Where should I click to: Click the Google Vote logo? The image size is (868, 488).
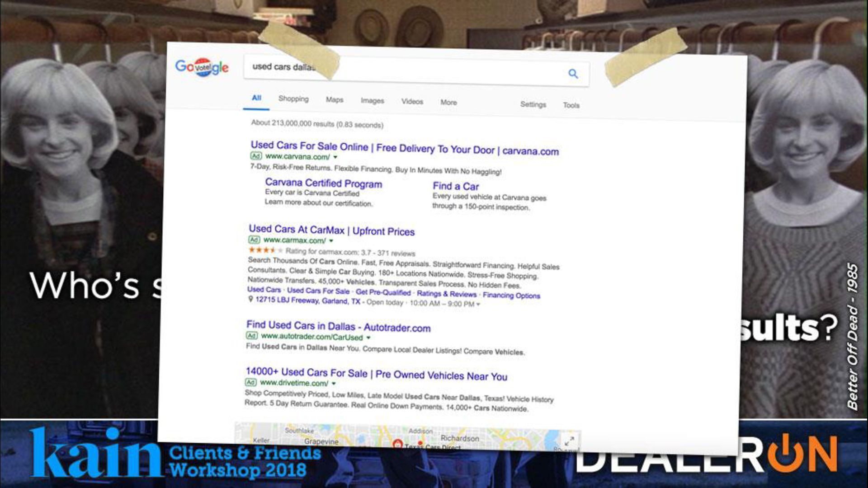coord(202,67)
